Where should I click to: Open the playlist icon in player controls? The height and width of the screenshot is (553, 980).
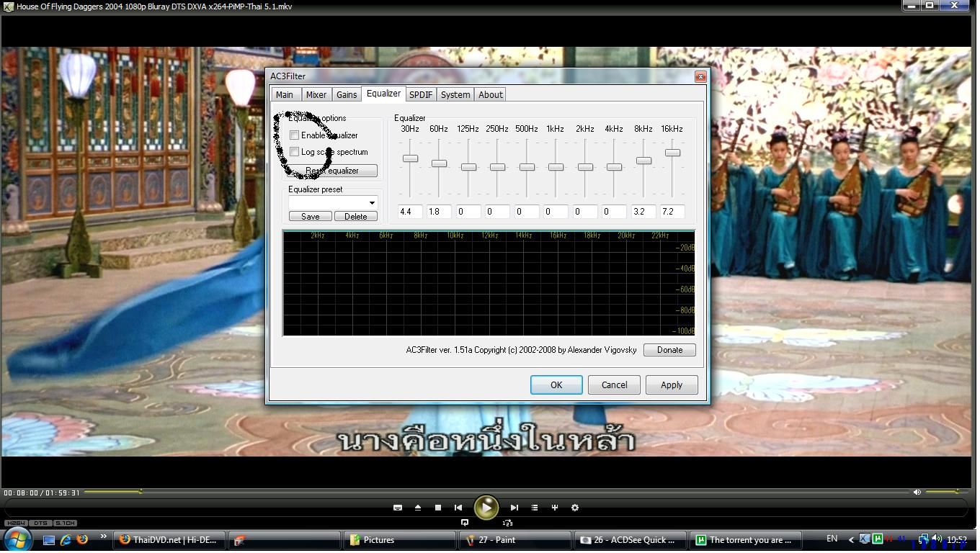point(535,508)
